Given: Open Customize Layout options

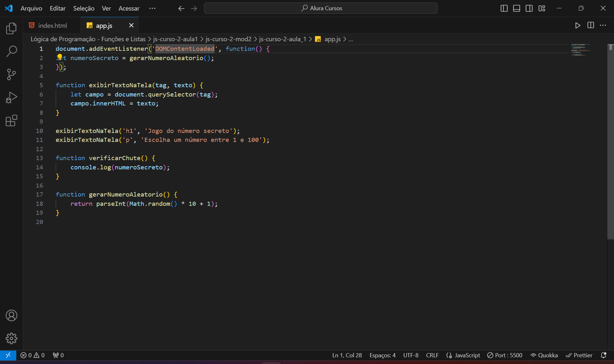Looking at the screenshot, I should coord(542,8).
